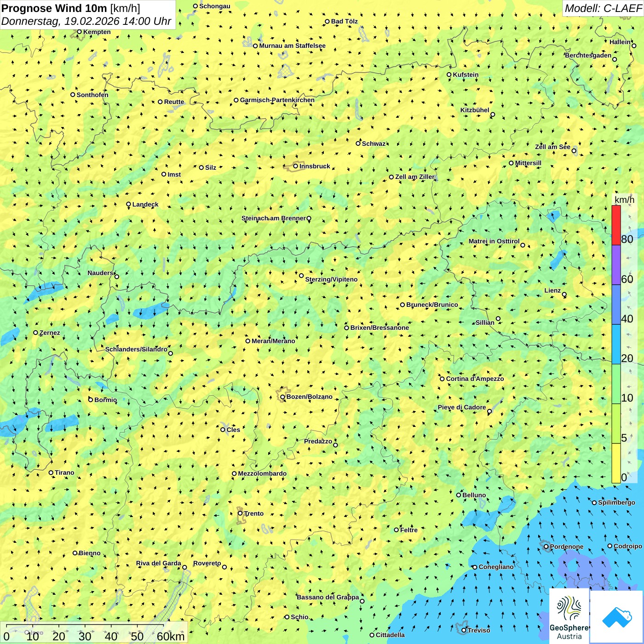The width and height of the screenshot is (644, 644).
Task: Click the 'Mezzolombardo' label
Action: point(262,473)
